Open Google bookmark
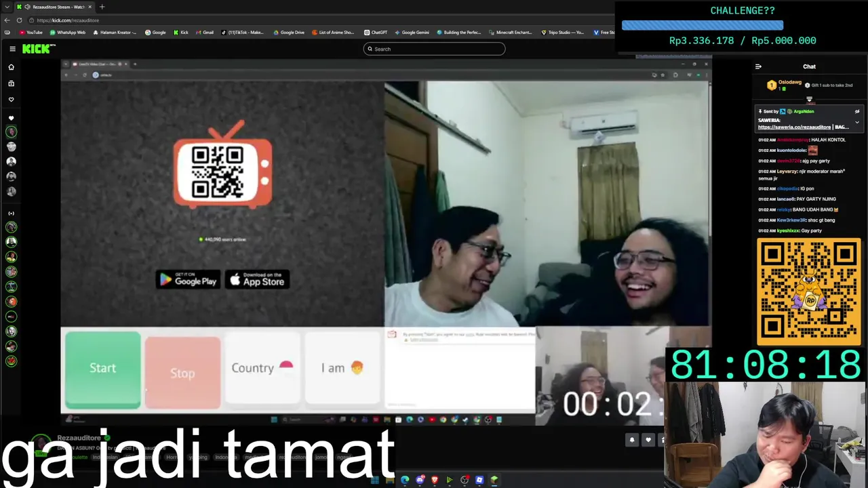Screen dimensions: 868x488 (155, 33)
